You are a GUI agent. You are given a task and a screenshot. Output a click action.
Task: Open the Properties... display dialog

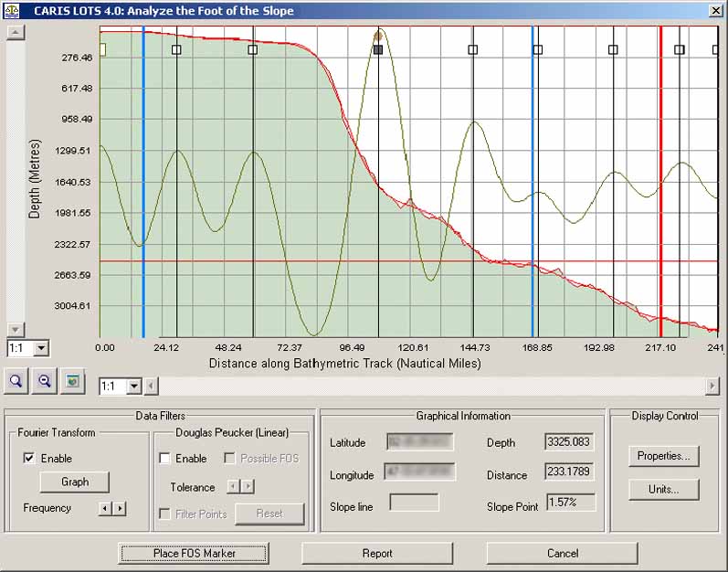(663, 456)
